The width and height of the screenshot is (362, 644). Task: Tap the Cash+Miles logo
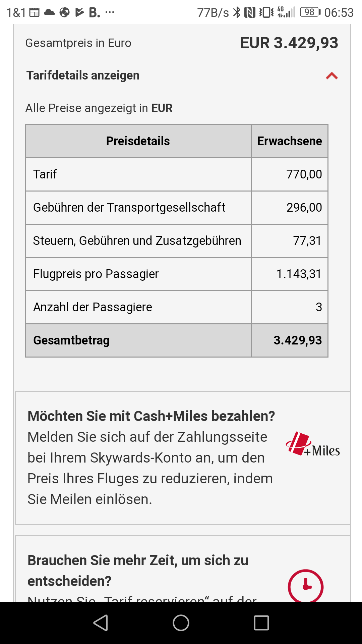[x=313, y=445]
